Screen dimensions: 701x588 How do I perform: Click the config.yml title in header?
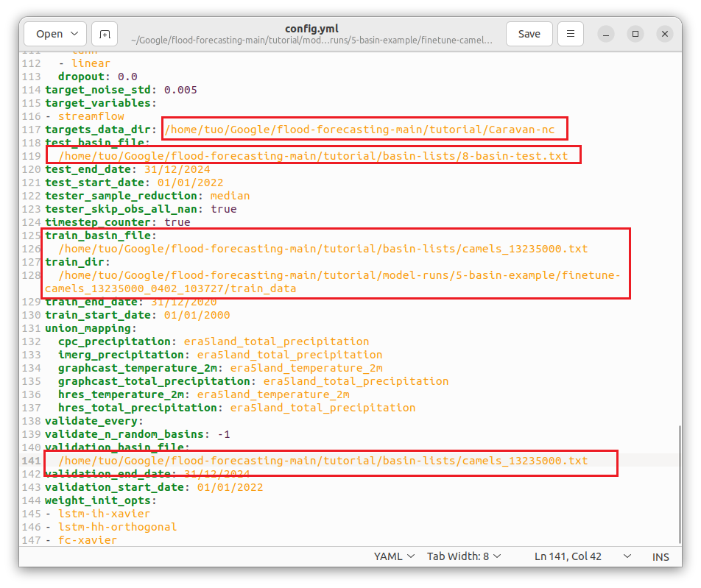click(311, 29)
